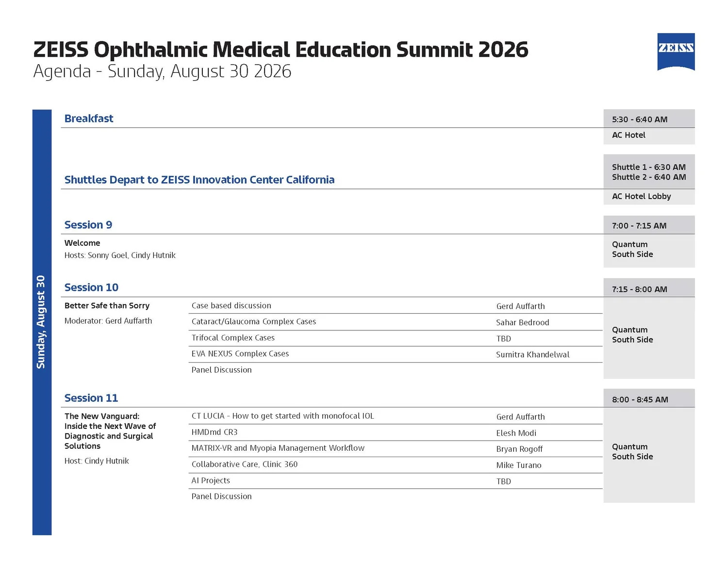728x563 pixels.
Task: Click 'Cataract/Glaucoma Complex Cases' topic
Action: pos(254,322)
